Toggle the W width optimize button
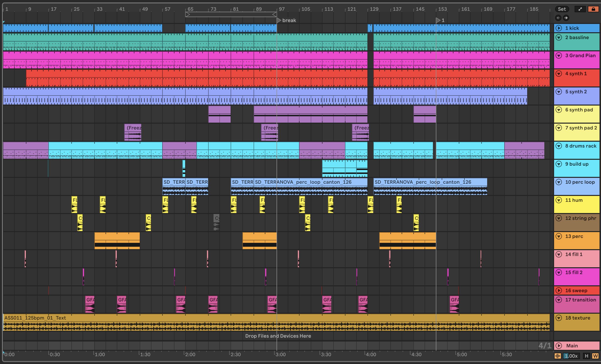This screenshot has height=364, width=601. 595,356
